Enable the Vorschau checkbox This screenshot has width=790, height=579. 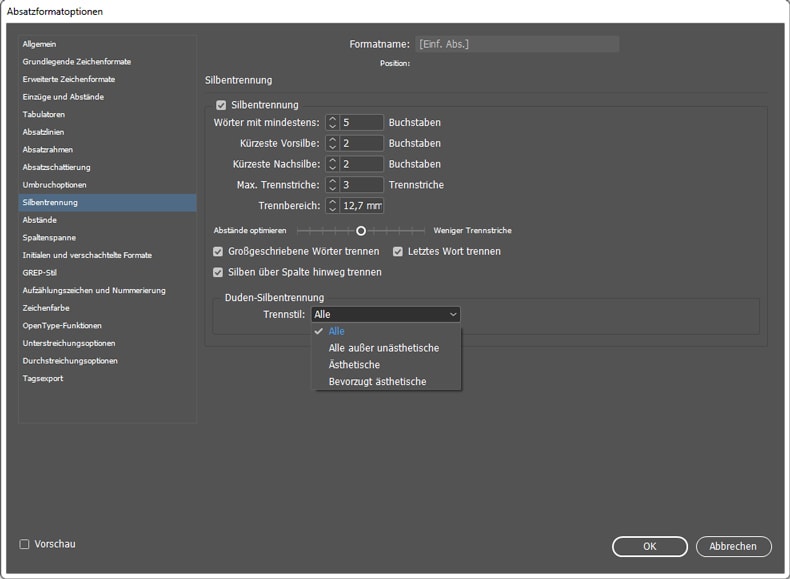[25, 544]
